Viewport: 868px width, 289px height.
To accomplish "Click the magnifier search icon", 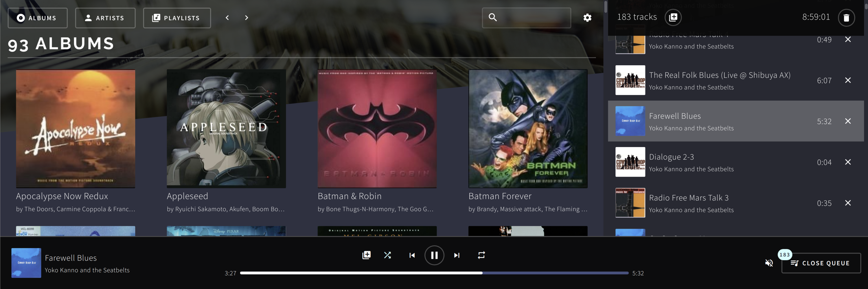I will [x=493, y=18].
